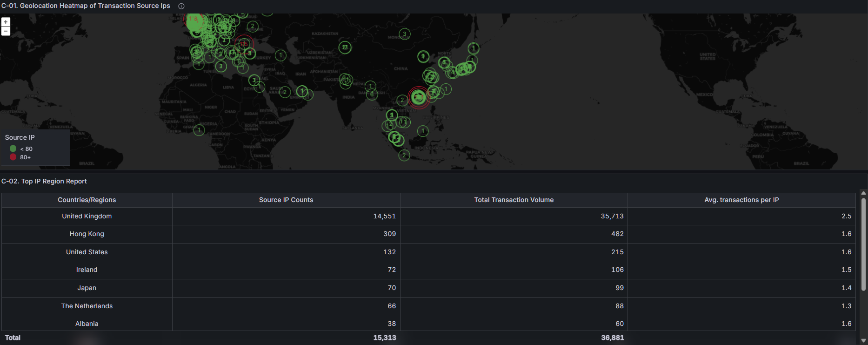868x345 pixels.
Task: Click the table scrollbar down arrow
Action: [x=863, y=340]
